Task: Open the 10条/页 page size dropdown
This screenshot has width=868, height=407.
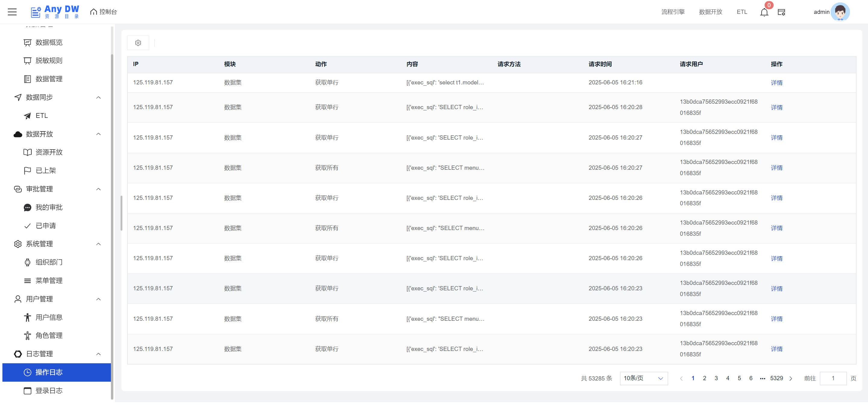Action: click(643, 378)
